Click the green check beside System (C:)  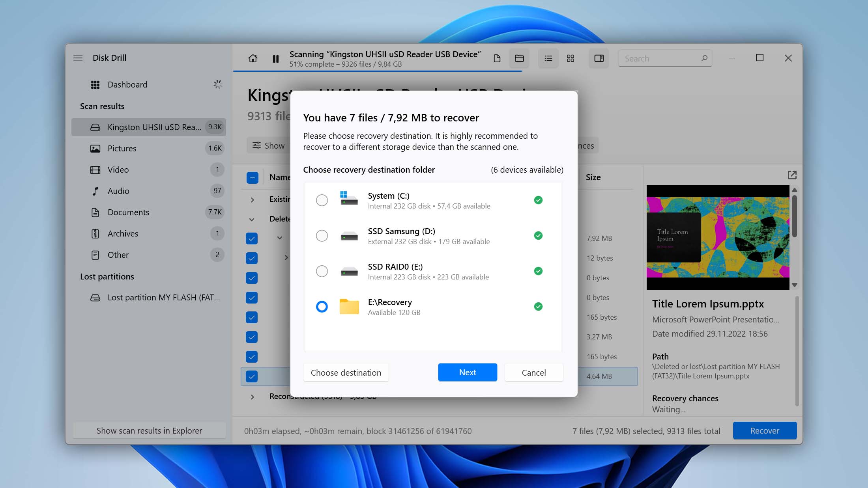(x=538, y=200)
